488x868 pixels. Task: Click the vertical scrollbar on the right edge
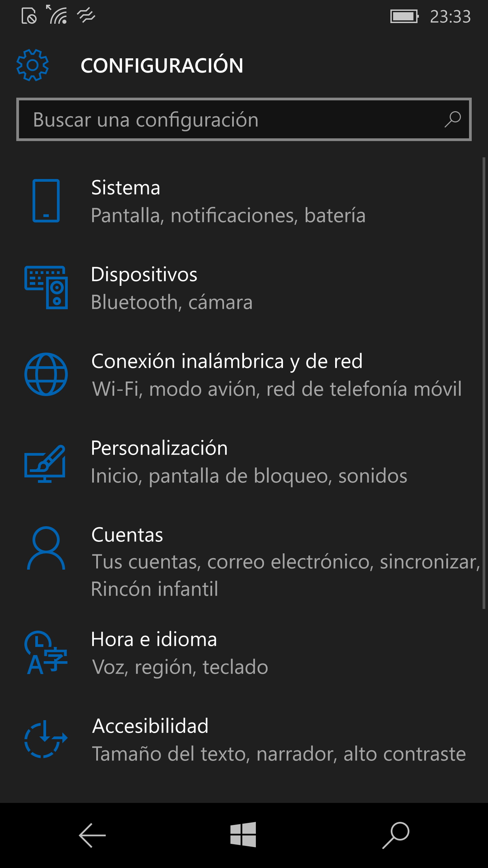coord(484,383)
